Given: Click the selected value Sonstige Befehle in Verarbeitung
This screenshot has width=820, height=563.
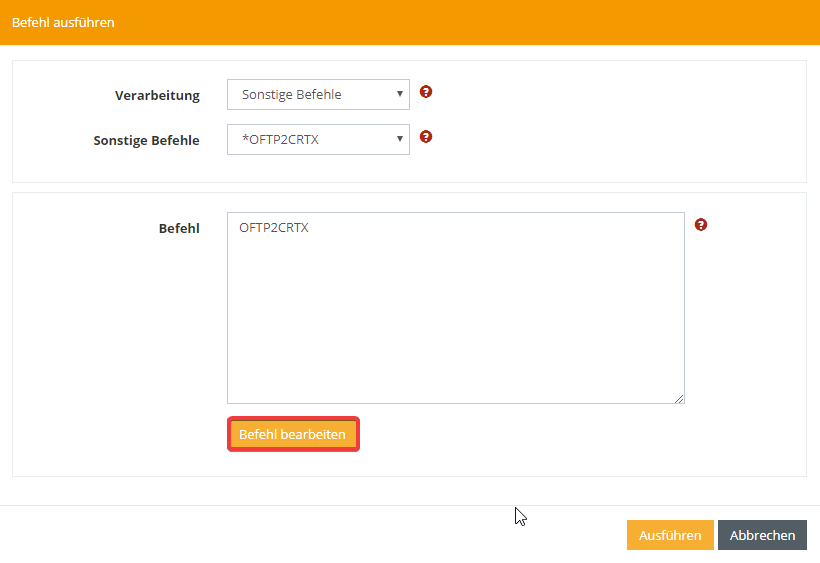Looking at the screenshot, I should coord(292,95).
